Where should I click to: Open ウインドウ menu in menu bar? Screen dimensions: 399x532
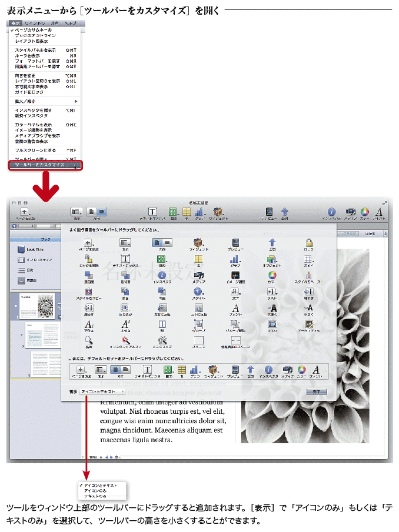[x=35, y=23]
